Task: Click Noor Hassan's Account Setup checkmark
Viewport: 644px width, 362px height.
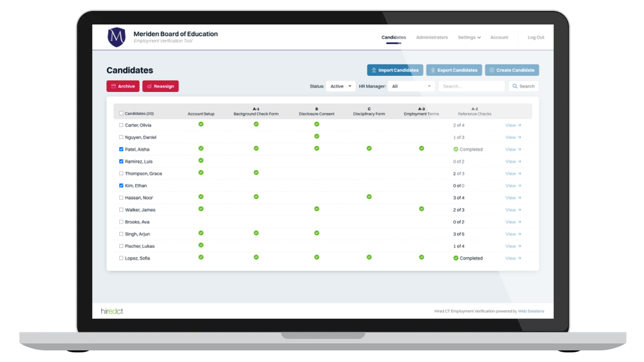Action: (x=201, y=197)
